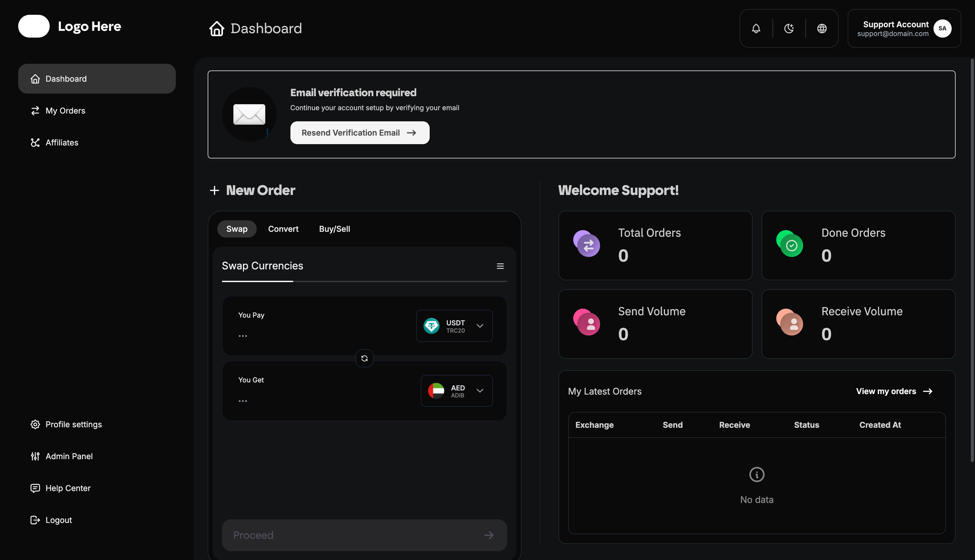Open the Affiliates sidebar icon
975x560 pixels.
[x=35, y=142]
